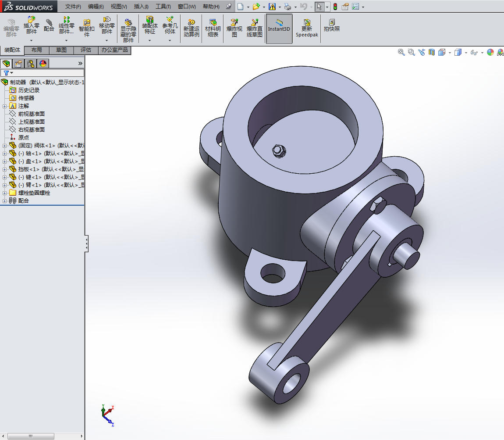Viewport: 504px width, 440px height.
Task: Open the 工具(T) menu
Action: pyautogui.click(x=163, y=7)
